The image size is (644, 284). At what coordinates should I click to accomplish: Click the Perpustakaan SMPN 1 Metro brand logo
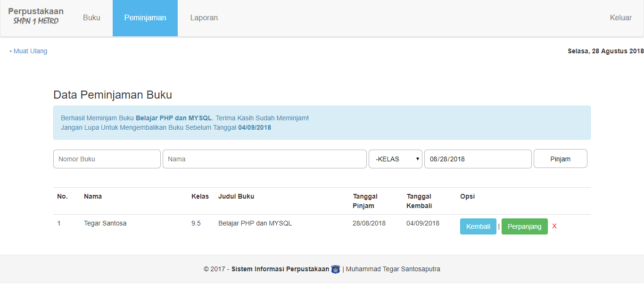click(35, 14)
